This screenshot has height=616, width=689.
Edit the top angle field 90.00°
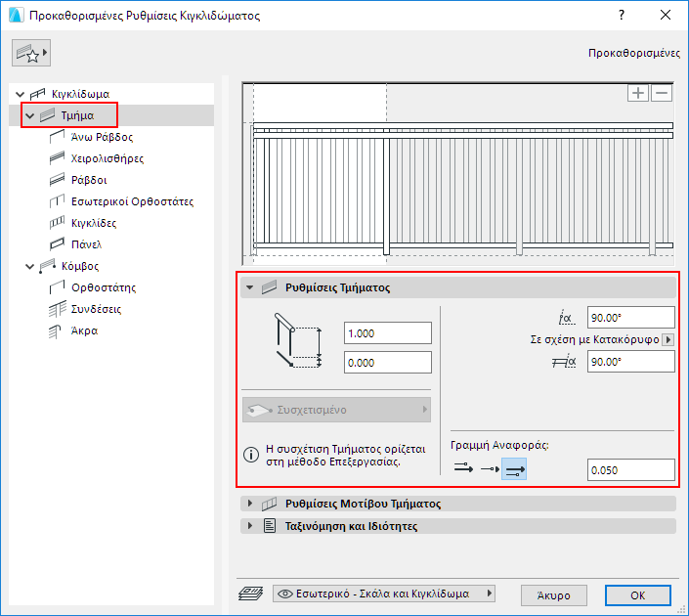tap(631, 318)
